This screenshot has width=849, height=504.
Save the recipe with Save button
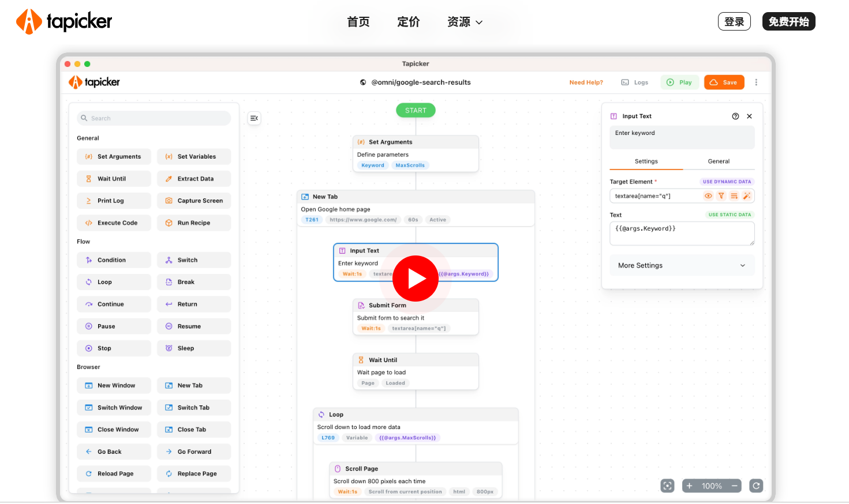(724, 82)
